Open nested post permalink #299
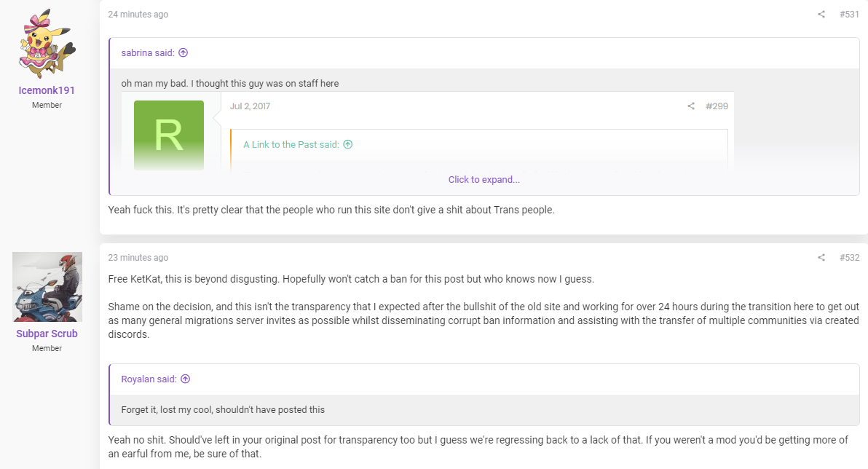Screen dimensions: 868x469 717,106
